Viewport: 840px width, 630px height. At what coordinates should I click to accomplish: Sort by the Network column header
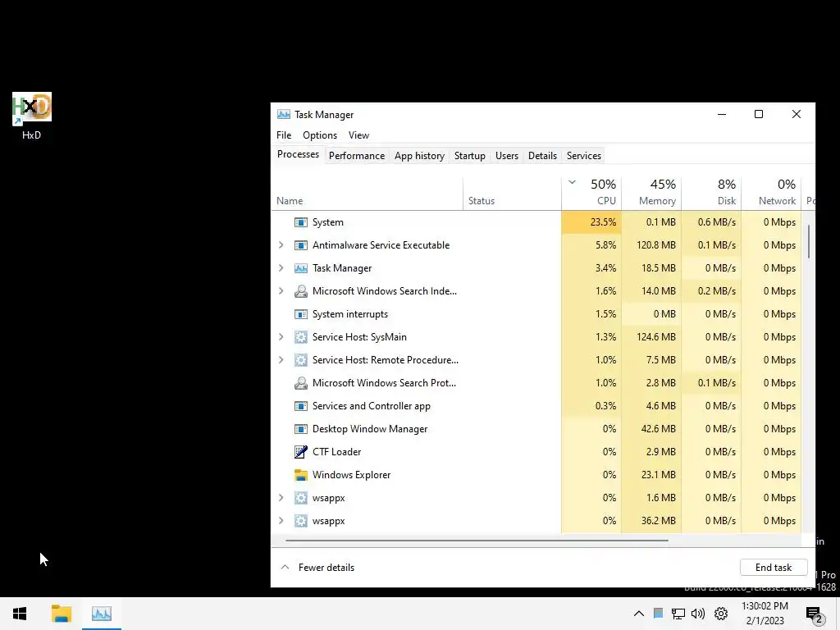pyautogui.click(x=771, y=192)
